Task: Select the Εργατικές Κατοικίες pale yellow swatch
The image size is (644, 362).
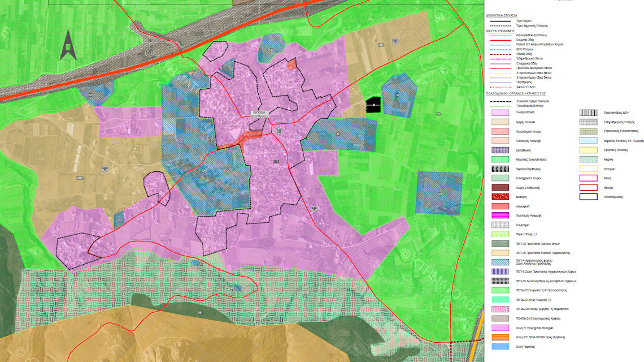Action: point(588,150)
